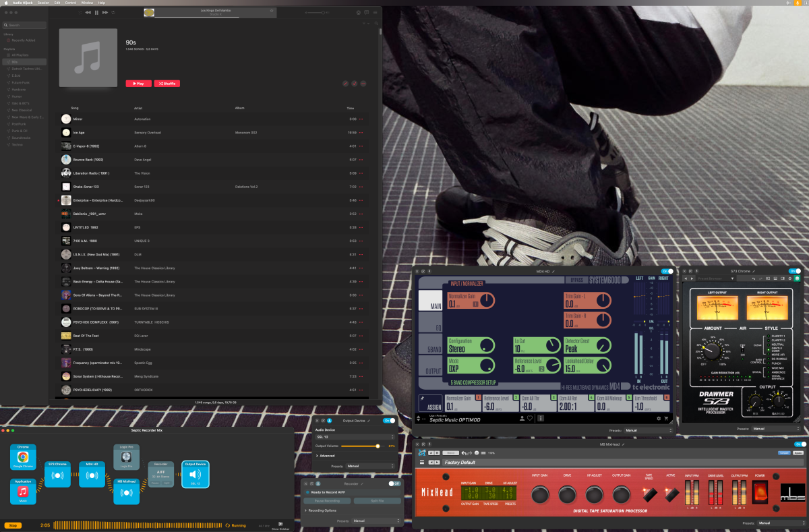This screenshot has height=532, width=809.
Task: Pause playback in the Music window
Action: pyautogui.click(x=96, y=12)
